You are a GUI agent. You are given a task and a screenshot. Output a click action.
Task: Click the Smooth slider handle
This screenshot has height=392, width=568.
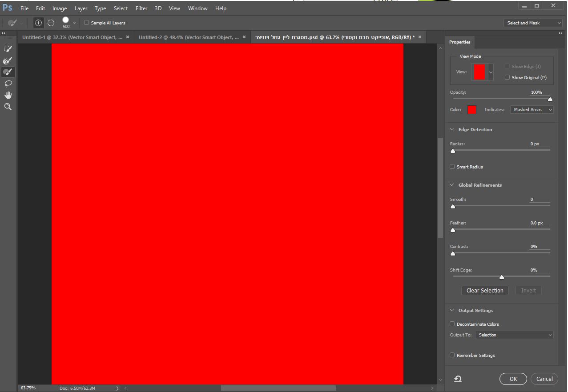pyautogui.click(x=453, y=206)
